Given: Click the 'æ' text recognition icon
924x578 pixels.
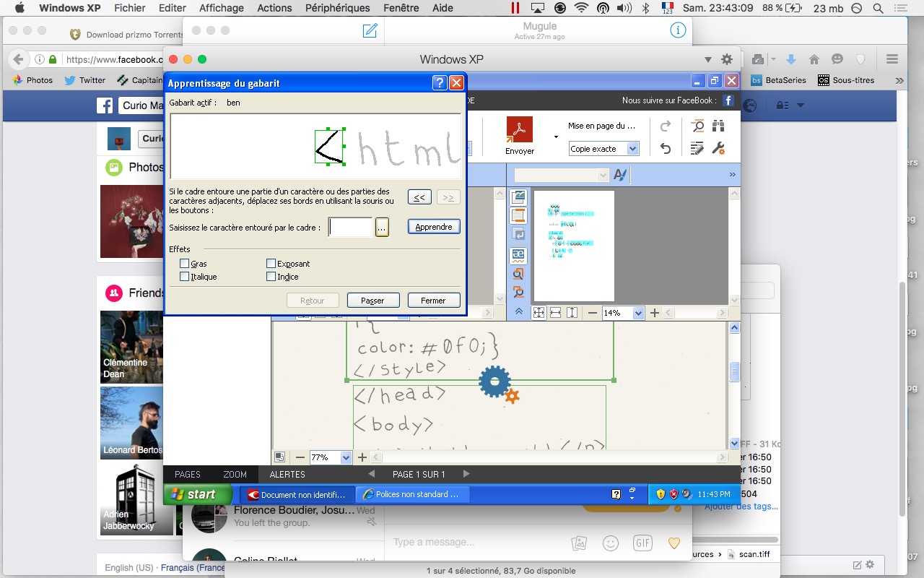Looking at the screenshot, I should point(518,255).
